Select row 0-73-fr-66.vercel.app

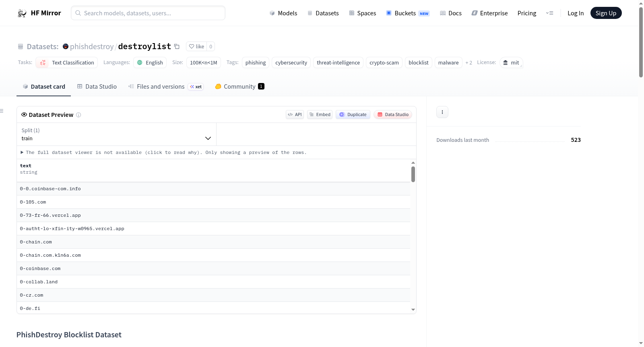[213, 215]
